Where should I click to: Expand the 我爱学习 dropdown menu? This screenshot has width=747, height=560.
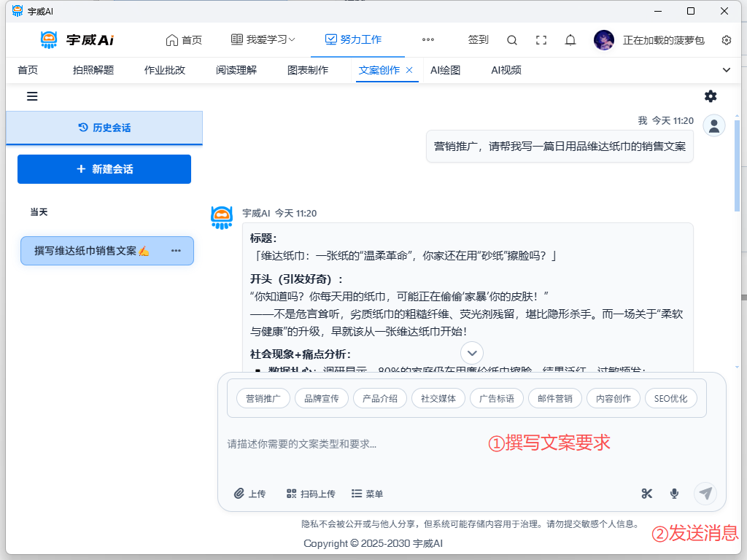(263, 40)
